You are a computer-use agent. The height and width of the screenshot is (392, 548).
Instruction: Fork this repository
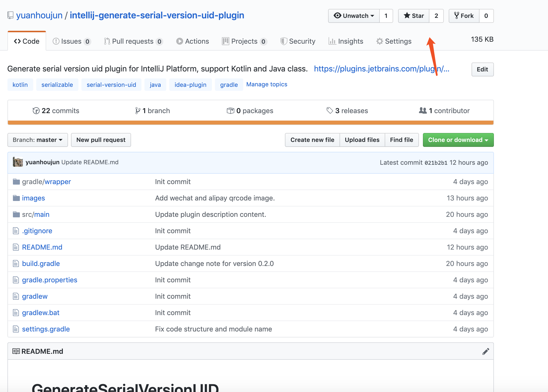pyautogui.click(x=464, y=16)
